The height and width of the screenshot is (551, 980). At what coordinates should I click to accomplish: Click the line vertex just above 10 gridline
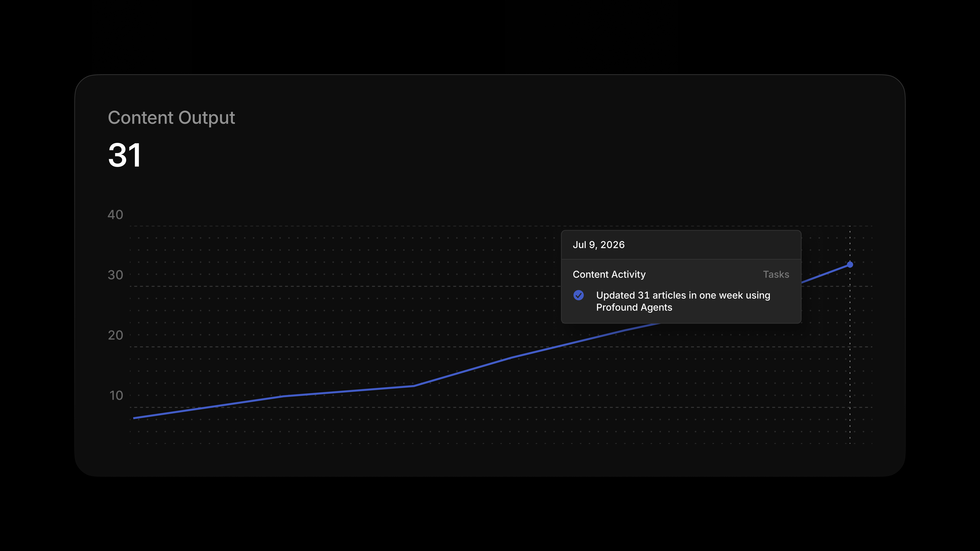pos(283,396)
